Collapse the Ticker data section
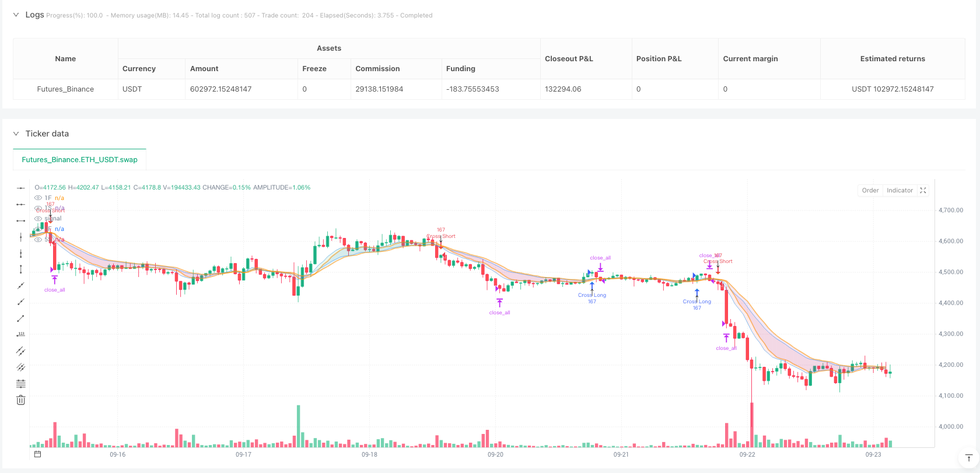The width and height of the screenshot is (980, 473). 16,134
